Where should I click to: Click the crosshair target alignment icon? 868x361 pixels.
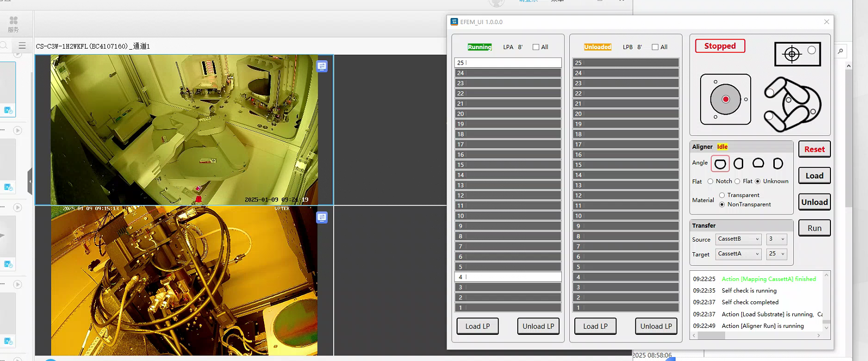[798, 54]
